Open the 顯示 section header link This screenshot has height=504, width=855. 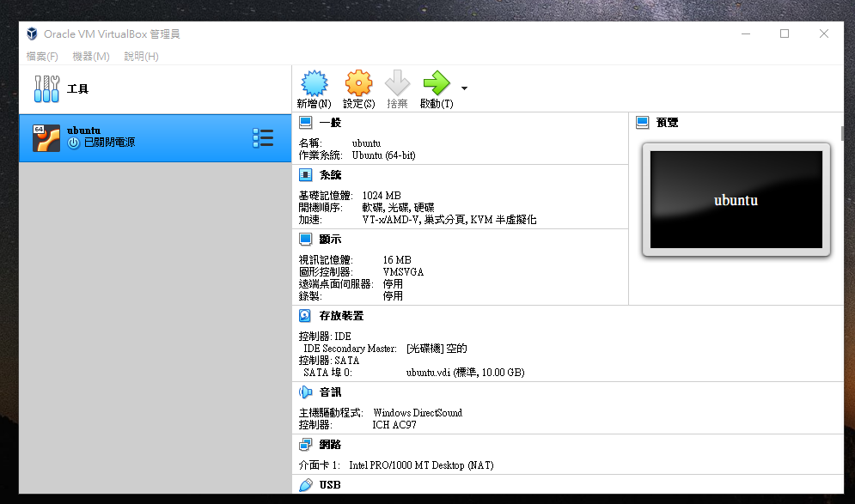[x=331, y=240]
